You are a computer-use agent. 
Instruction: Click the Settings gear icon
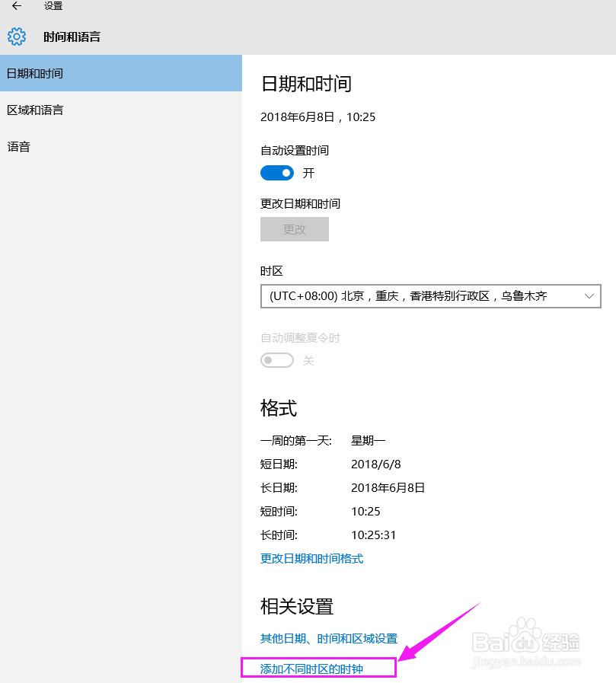click(16, 36)
